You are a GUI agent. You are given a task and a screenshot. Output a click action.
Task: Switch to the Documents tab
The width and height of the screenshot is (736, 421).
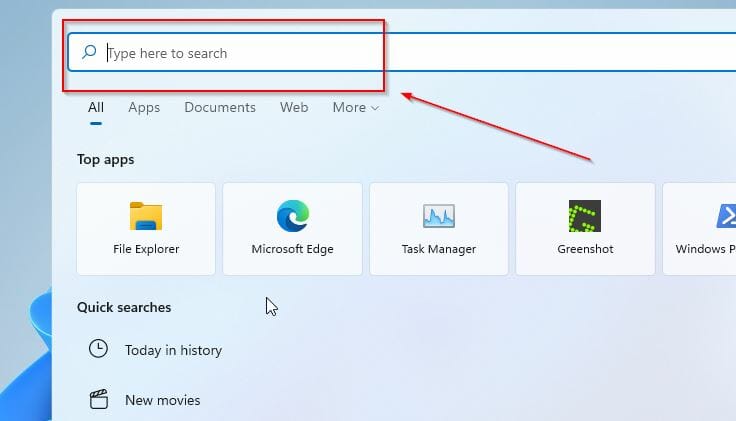(x=220, y=107)
